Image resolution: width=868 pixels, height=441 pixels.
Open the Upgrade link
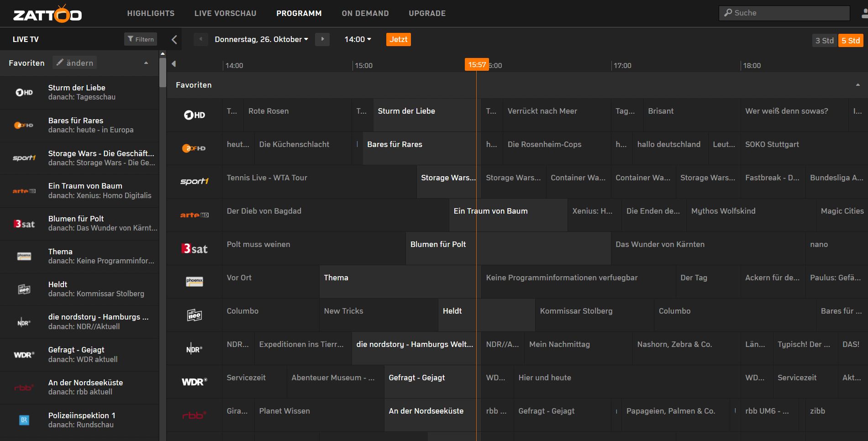pyautogui.click(x=427, y=13)
